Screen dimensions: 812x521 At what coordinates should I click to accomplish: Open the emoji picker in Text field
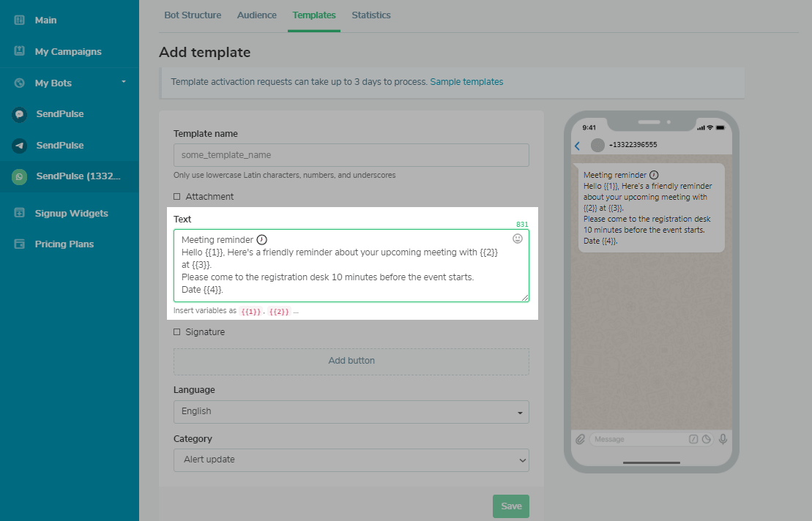coord(518,239)
